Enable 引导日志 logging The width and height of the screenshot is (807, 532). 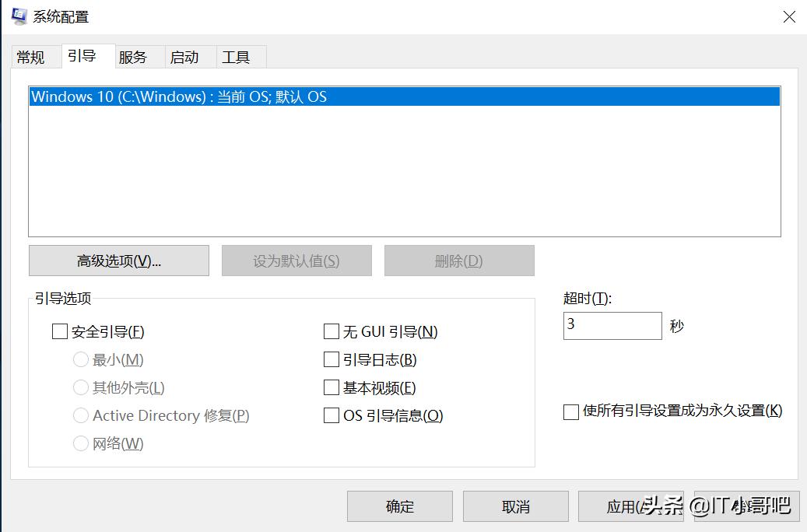331,359
